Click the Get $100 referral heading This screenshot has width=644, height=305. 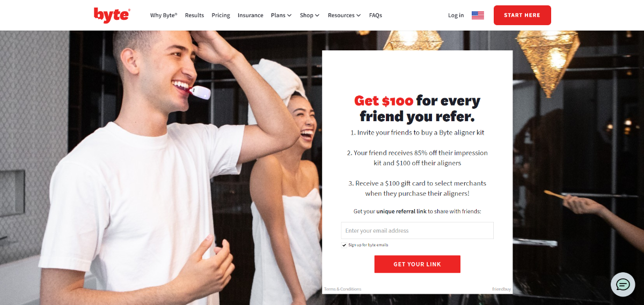[417, 108]
